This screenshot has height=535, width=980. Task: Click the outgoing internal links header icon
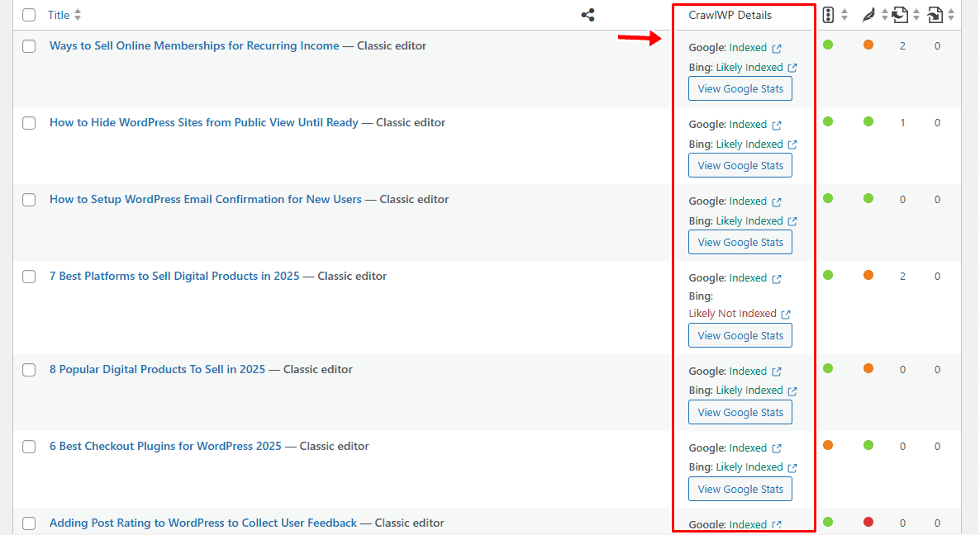pos(901,15)
